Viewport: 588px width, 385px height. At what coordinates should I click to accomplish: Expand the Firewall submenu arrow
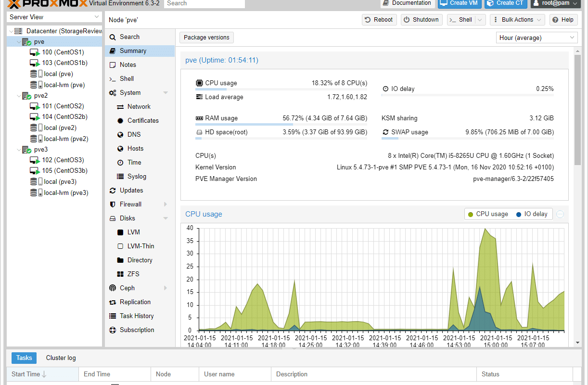[166, 205]
